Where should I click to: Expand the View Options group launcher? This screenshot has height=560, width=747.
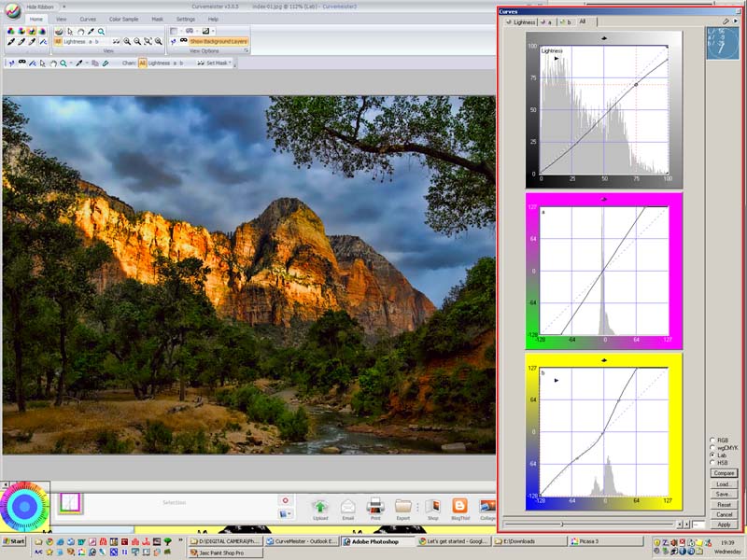(x=247, y=50)
